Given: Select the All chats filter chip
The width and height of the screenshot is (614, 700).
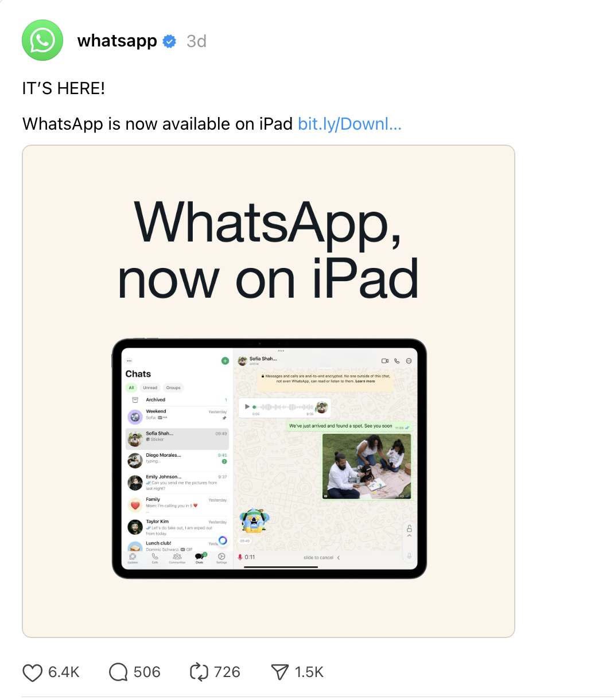Looking at the screenshot, I should 131,388.
